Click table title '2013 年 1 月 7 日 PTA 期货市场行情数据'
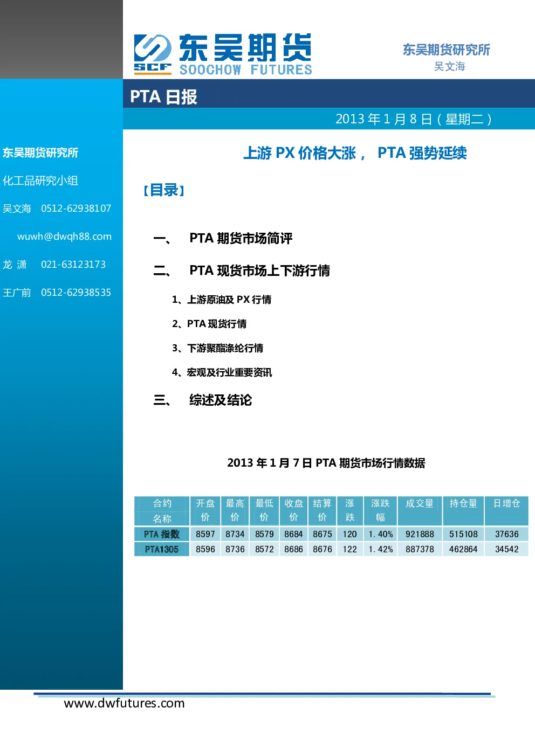The width and height of the screenshot is (535, 756). [326, 463]
